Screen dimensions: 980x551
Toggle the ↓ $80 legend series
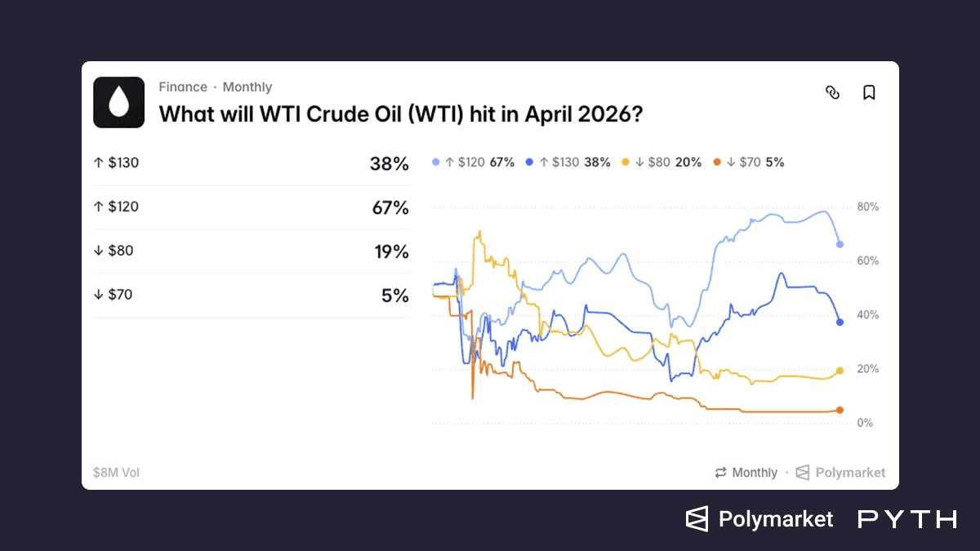pyautogui.click(x=661, y=162)
